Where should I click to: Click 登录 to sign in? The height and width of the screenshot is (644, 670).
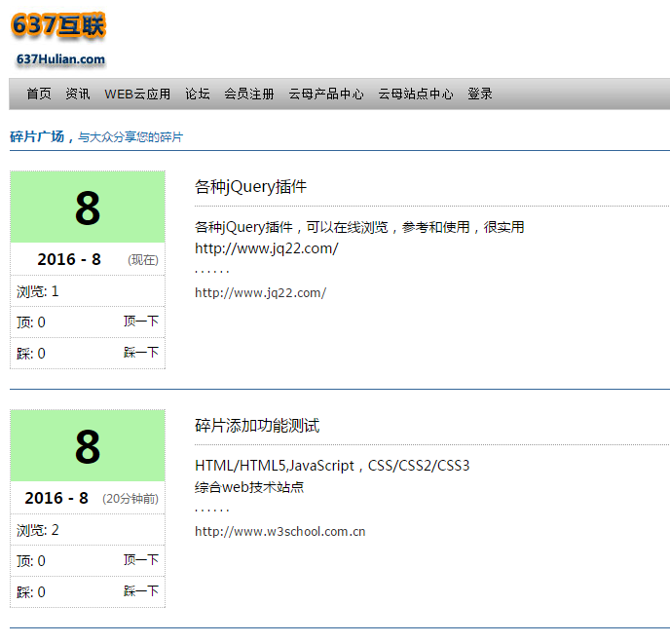(480, 95)
